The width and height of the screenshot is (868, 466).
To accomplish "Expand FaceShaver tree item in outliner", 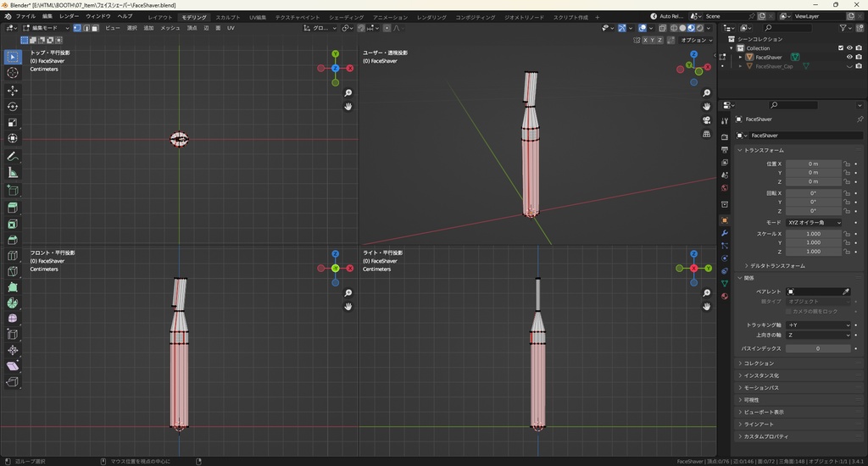I will (x=741, y=57).
